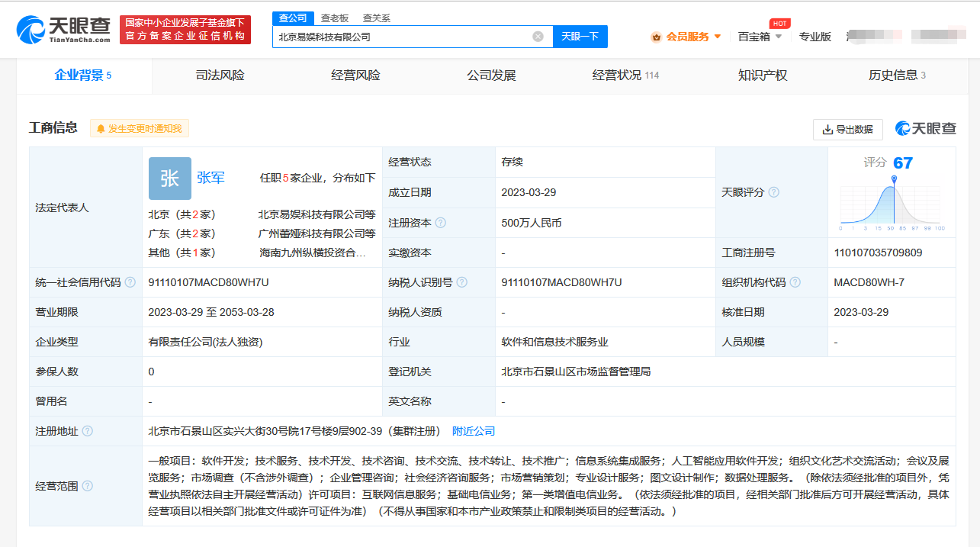Click the 天眼一下 search button
This screenshot has height=547, width=980.
580,36
